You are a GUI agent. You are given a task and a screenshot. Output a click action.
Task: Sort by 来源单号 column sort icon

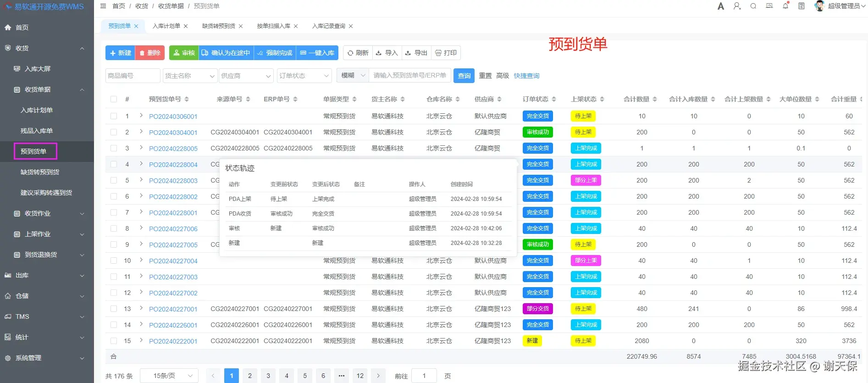point(248,99)
